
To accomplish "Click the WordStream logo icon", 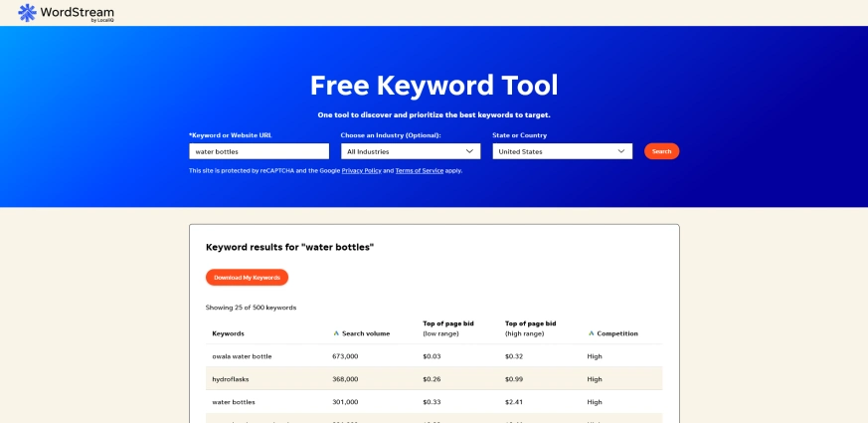I will [27, 12].
